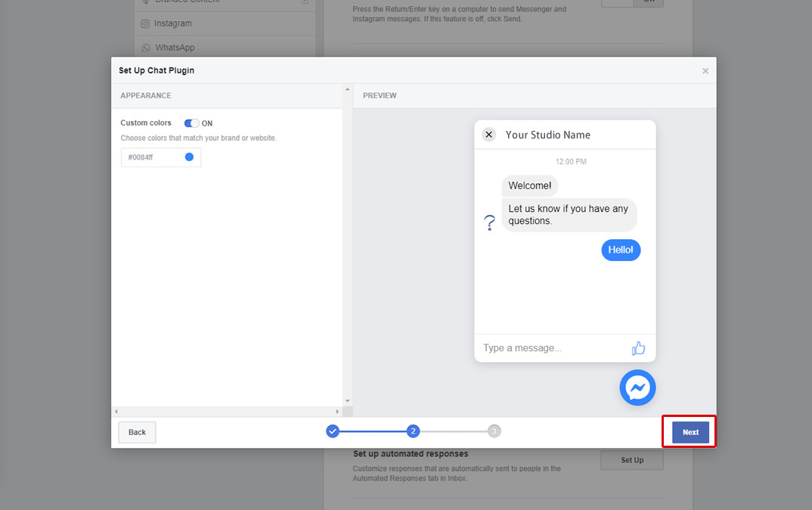812x510 pixels.
Task: Close the Set Up Chat Plugin dialog
Action: click(705, 71)
